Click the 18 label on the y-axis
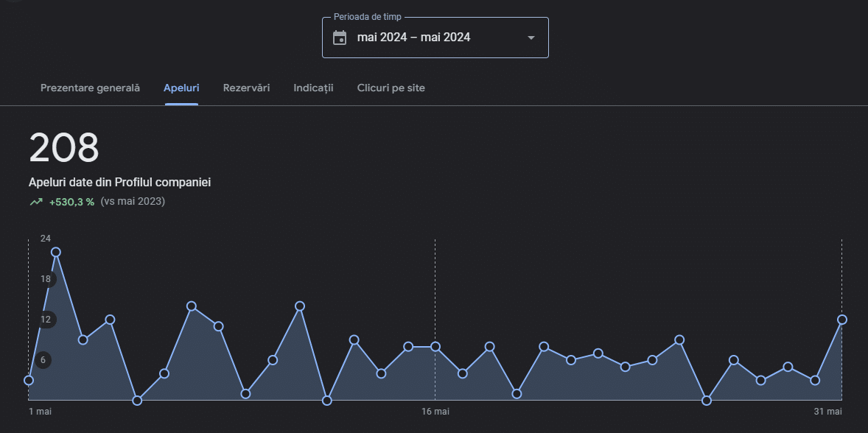 click(x=46, y=279)
